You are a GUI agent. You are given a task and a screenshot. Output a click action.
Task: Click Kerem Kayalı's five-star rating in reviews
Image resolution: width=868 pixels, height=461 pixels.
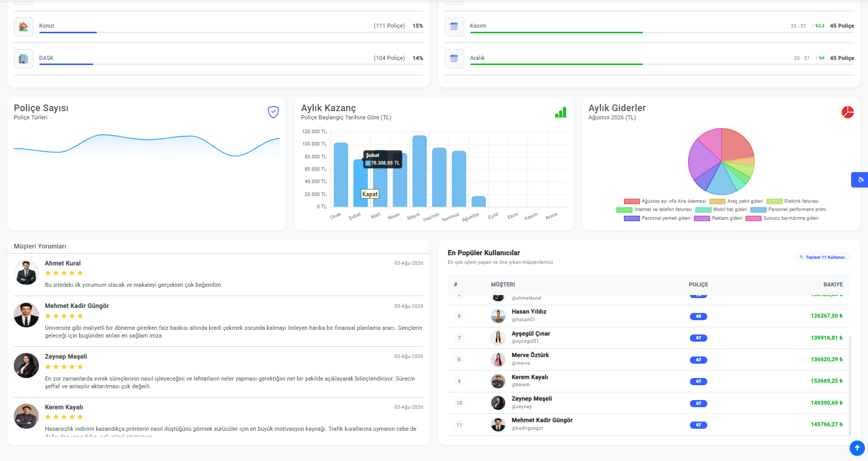click(64, 417)
